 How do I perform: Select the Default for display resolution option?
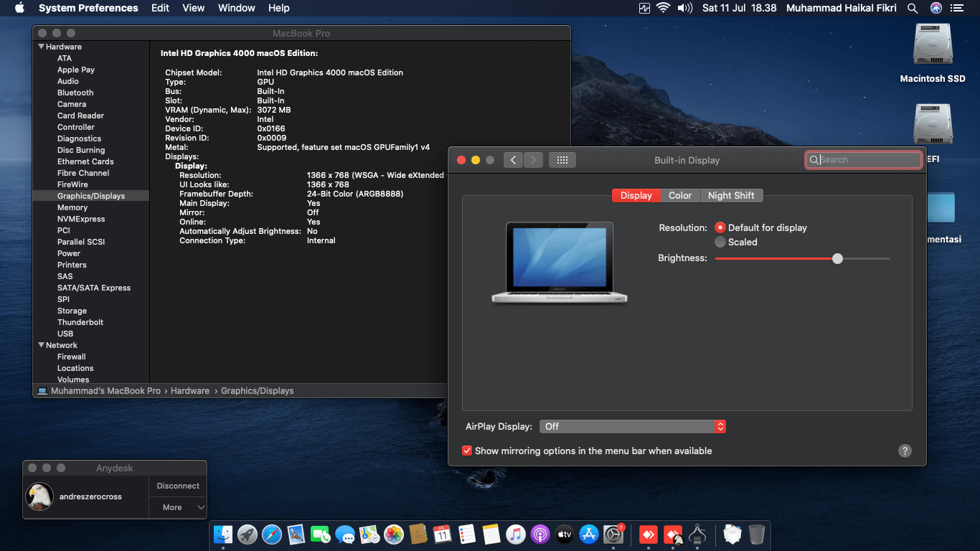coord(720,227)
